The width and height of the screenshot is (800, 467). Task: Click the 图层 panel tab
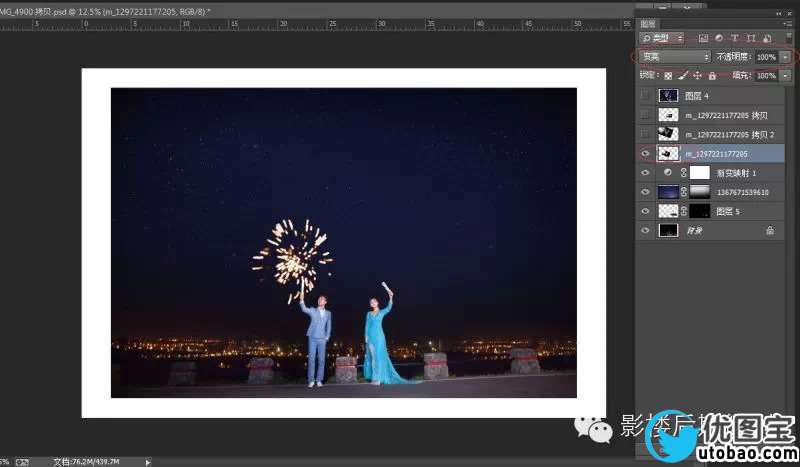pyautogui.click(x=648, y=23)
